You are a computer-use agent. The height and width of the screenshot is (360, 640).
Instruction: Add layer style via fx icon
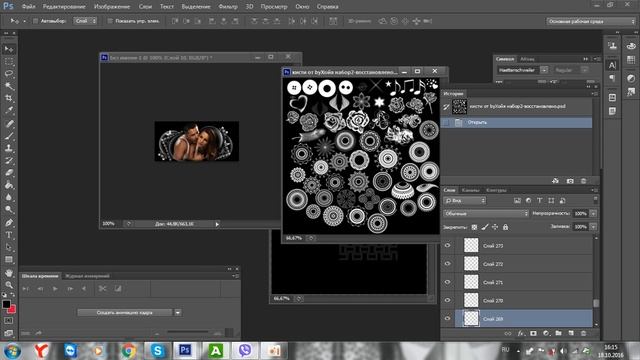521,333
